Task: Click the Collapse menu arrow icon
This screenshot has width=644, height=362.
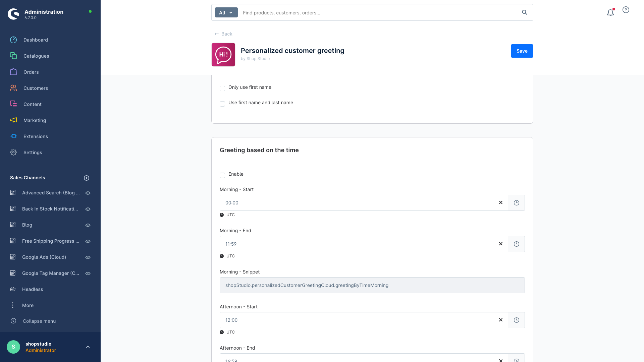Action: coord(13,321)
